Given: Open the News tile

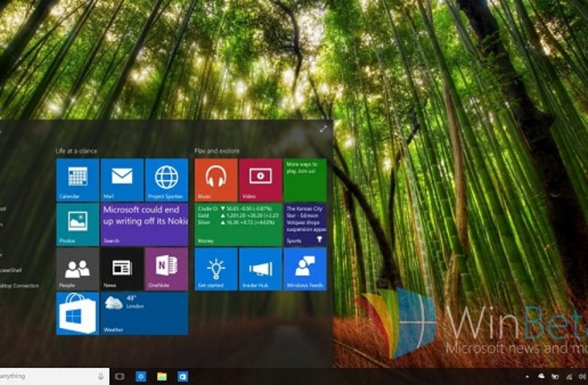Looking at the screenshot, I should tap(122, 269).
